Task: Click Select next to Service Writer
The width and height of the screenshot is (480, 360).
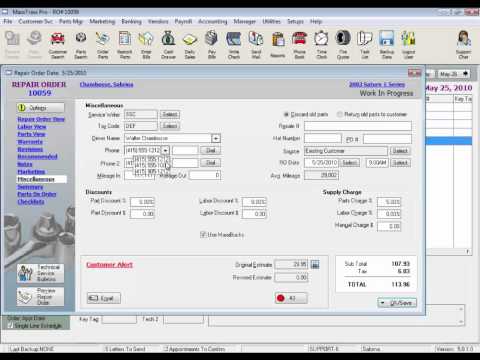Action: (x=170, y=114)
